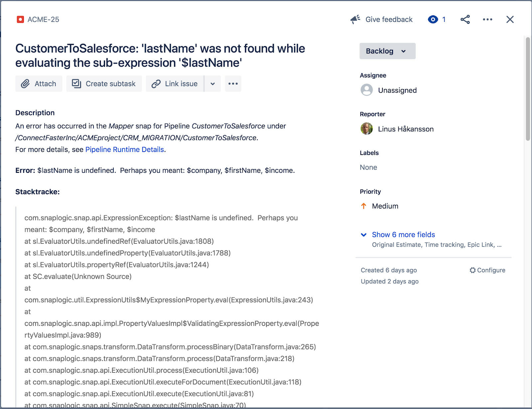Click the ACME-25 issue key link
Image resolution: width=532 pixels, height=409 pixels.
click(x=43, y=20)
